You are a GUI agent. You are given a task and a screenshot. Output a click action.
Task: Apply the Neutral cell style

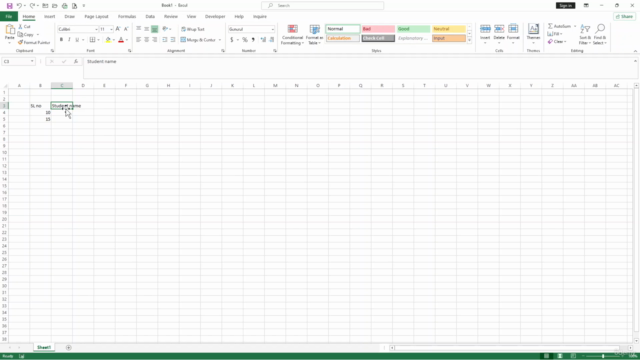[449, 29]
